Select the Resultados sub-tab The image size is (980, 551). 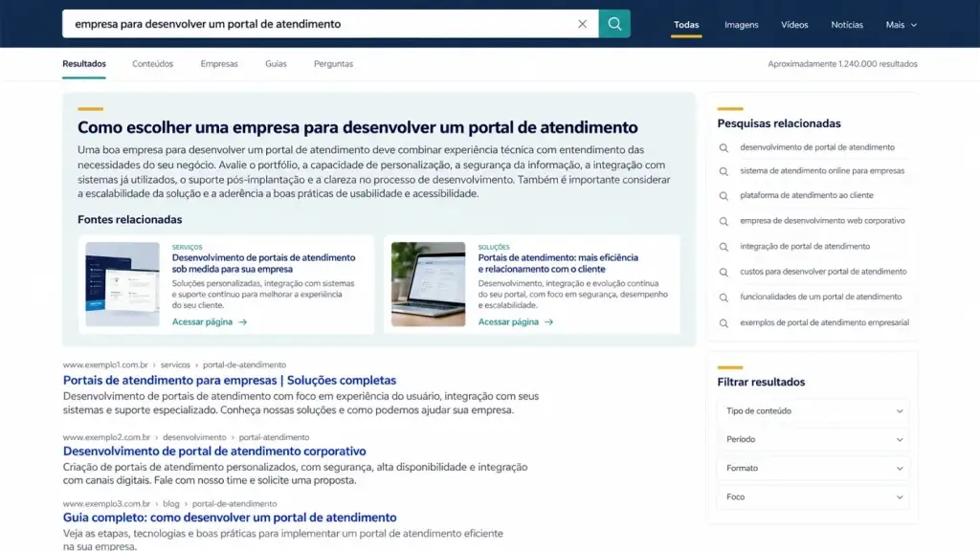[84, 64]
